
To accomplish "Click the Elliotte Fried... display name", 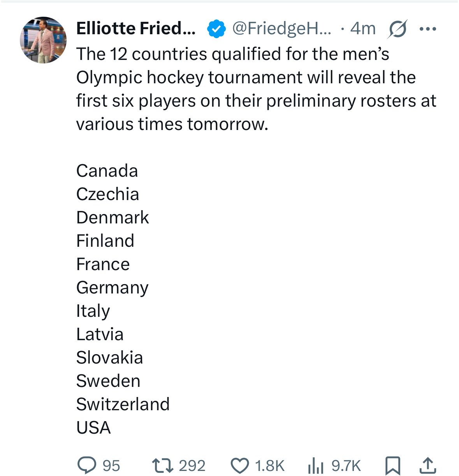I will [136, 28].
